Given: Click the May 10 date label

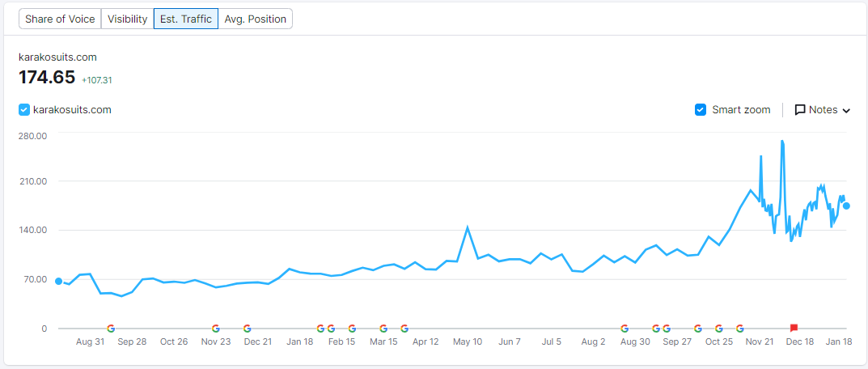Looking at the screenshot, I should tap(468, 341).
